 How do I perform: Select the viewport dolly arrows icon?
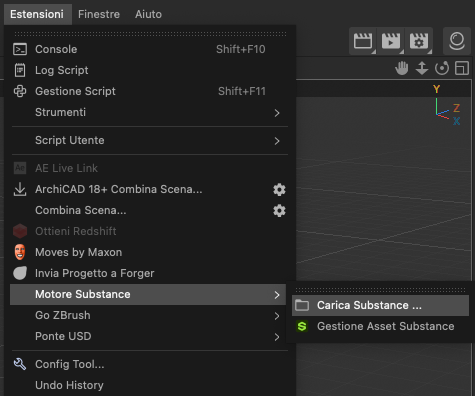(422, 68)
